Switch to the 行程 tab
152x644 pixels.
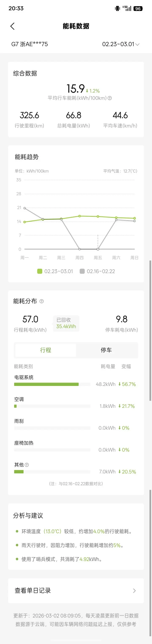coord(46,350)
